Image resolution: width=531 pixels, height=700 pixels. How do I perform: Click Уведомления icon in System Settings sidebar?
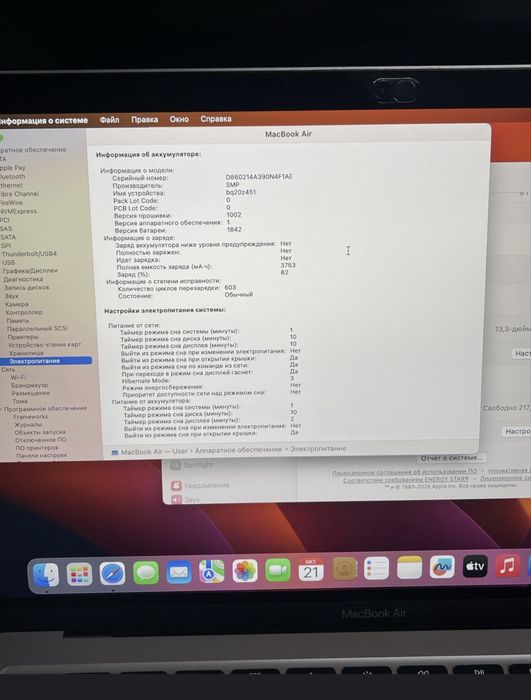[x=176, y=485]
